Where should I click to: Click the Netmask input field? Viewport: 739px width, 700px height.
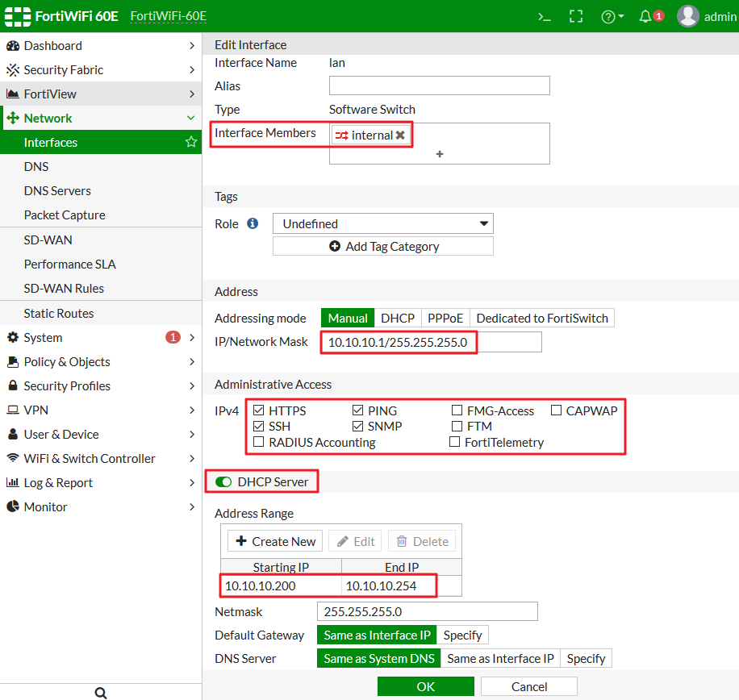pos(428,611)
